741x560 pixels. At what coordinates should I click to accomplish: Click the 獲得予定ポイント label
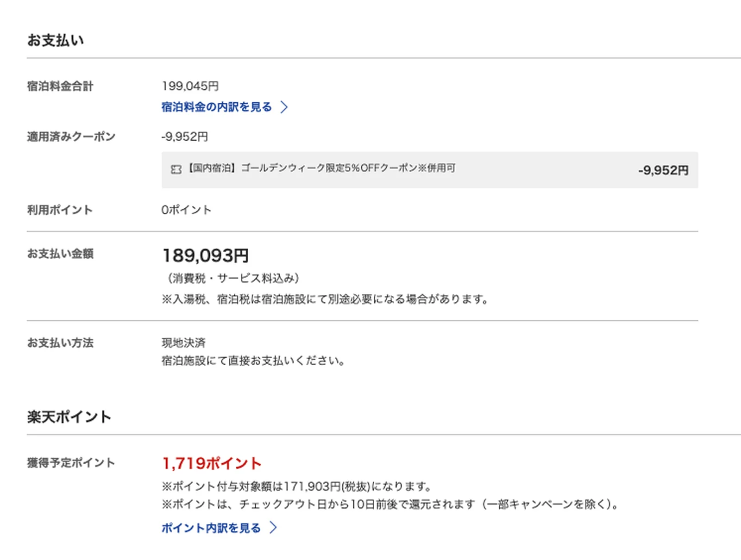click(x=71, y=463)
